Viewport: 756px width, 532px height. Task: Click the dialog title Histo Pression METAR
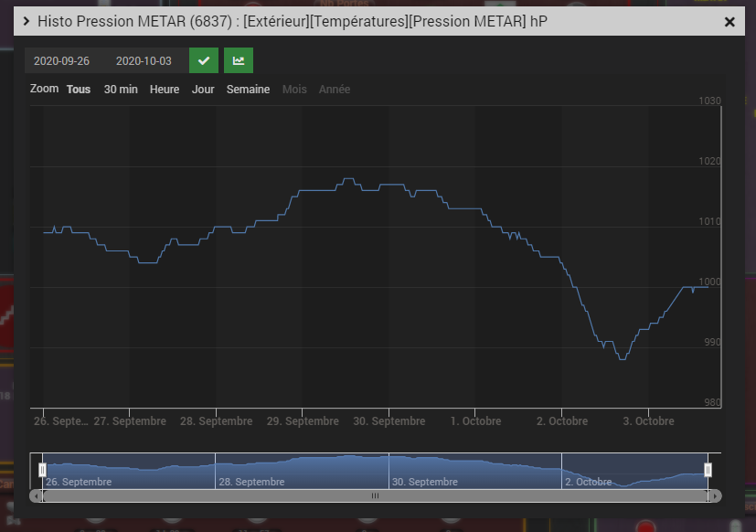point(293,21)
